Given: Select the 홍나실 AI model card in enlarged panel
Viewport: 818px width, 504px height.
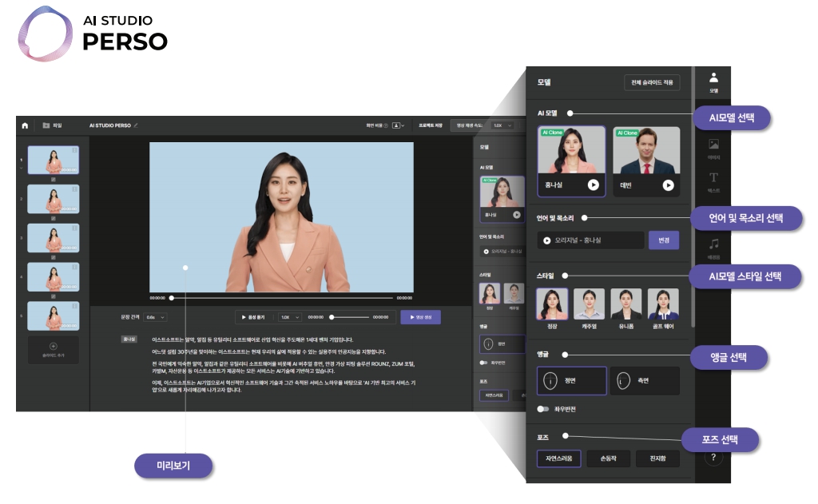Looking at the screenshot, I should click(x=571, y=161).
